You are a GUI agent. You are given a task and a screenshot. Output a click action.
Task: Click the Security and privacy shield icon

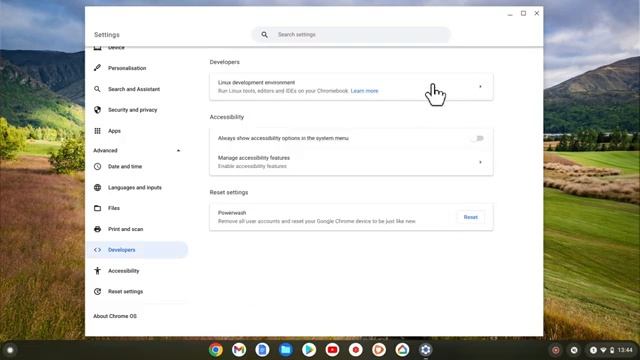pos(98,110)
